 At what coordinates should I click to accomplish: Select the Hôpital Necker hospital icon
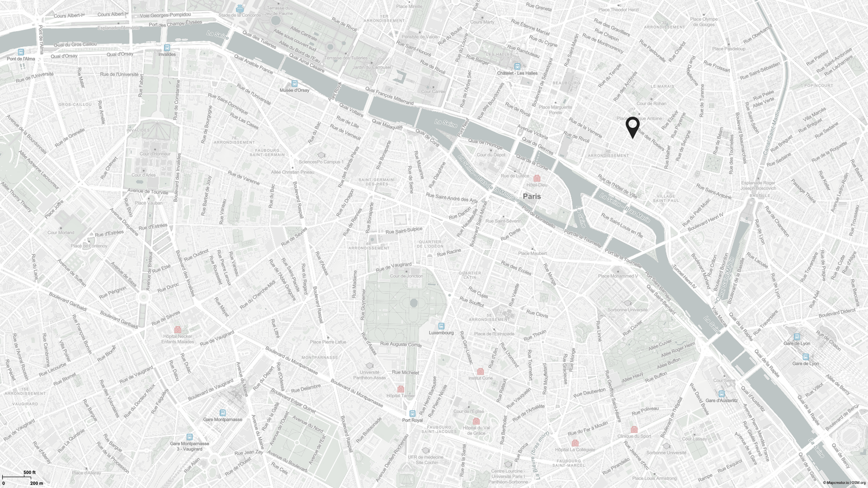point(178,329)
